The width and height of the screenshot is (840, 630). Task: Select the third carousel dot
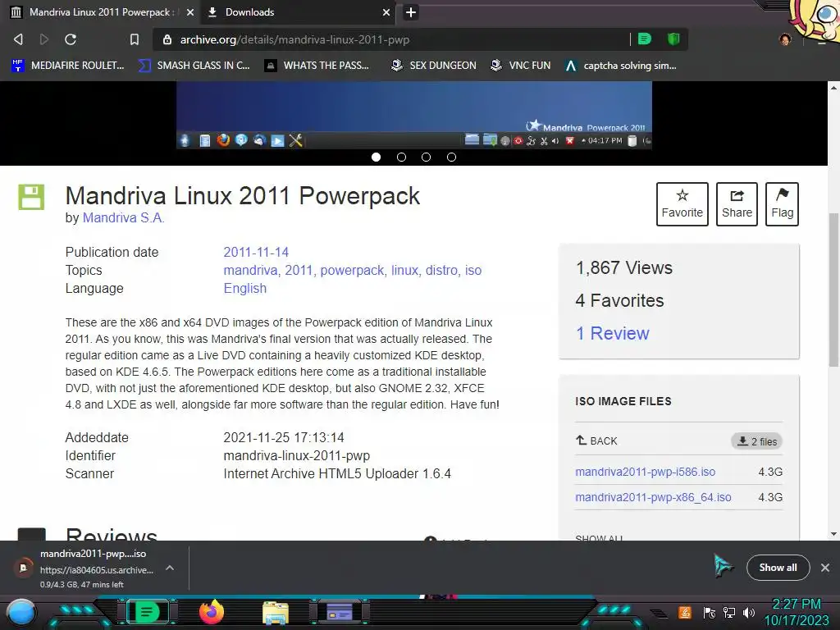click(426, 157)
